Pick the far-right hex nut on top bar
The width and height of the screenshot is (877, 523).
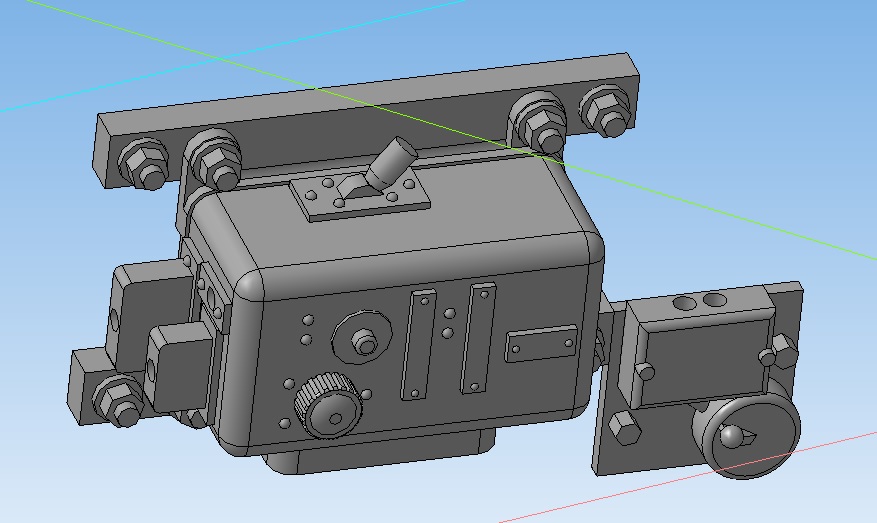point(606,111)
